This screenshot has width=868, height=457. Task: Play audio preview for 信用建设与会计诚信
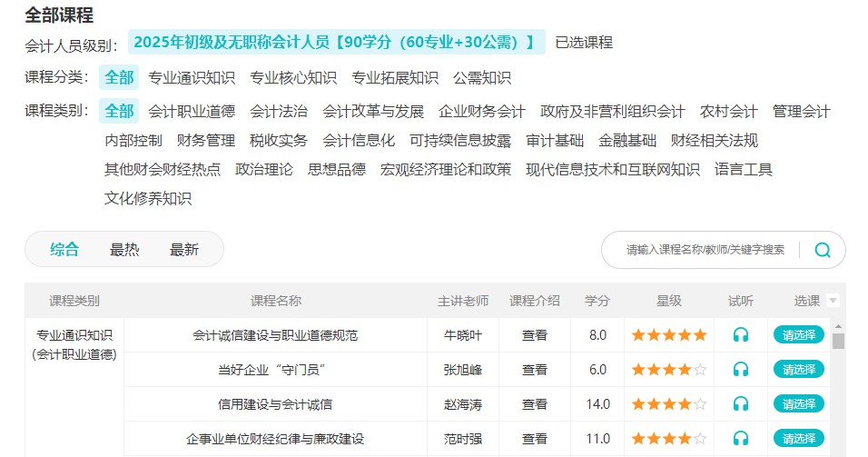741,403
